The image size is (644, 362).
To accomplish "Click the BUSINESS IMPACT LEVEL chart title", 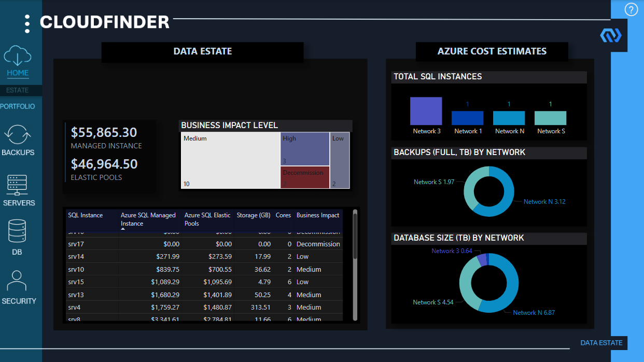I will click(230, 126).
